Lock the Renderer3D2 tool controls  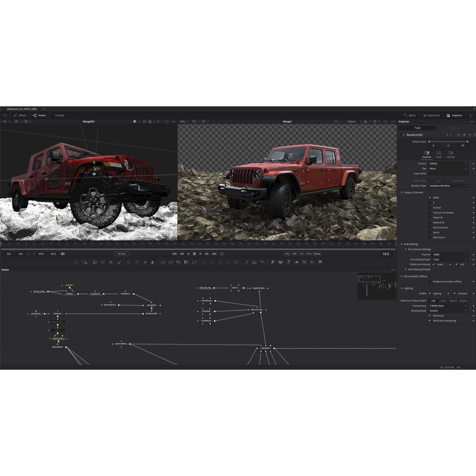(469, 135)
